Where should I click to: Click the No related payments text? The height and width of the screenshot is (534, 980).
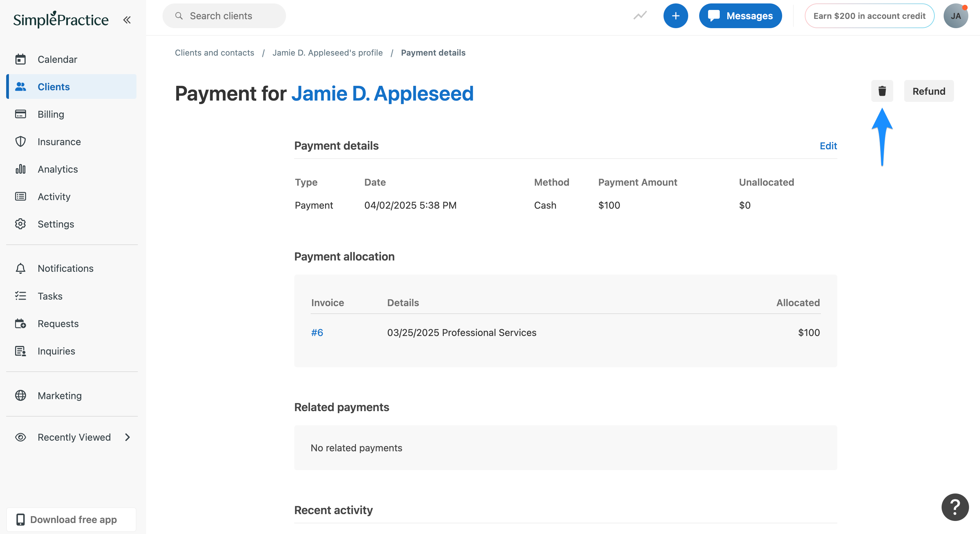tap(356, 448)
